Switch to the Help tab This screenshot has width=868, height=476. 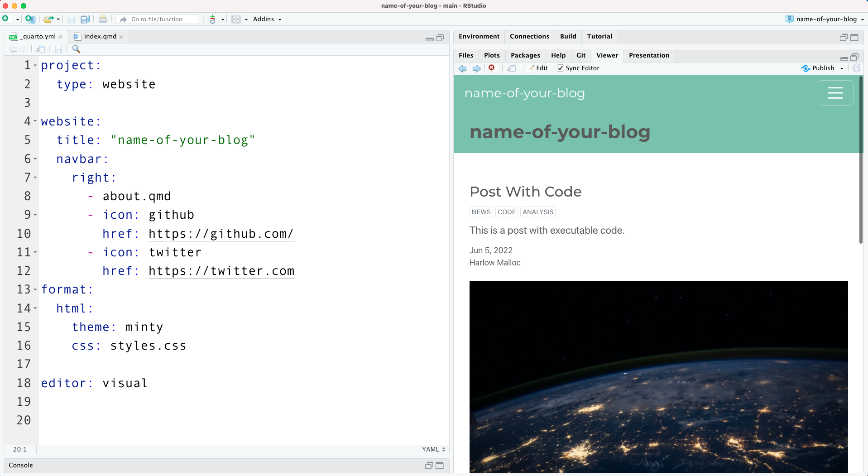[558, 55]
